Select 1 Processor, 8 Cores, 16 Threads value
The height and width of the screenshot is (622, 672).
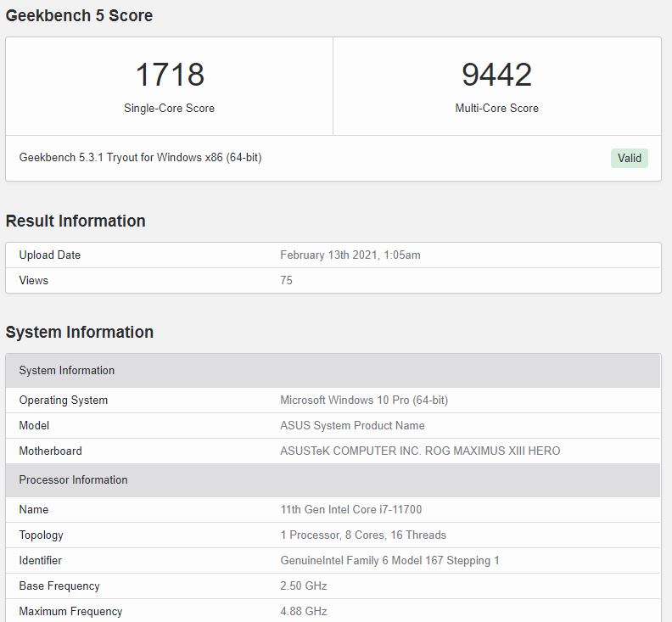click(x=363, y=535)
